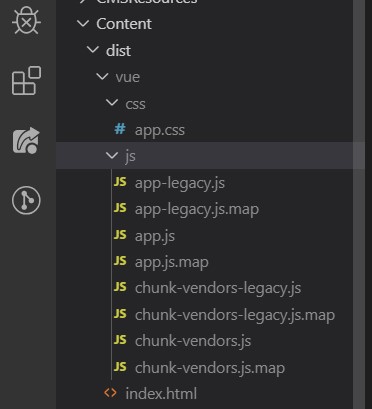Click the JS icon beside chunk-vendors-legacy.js

120,287
